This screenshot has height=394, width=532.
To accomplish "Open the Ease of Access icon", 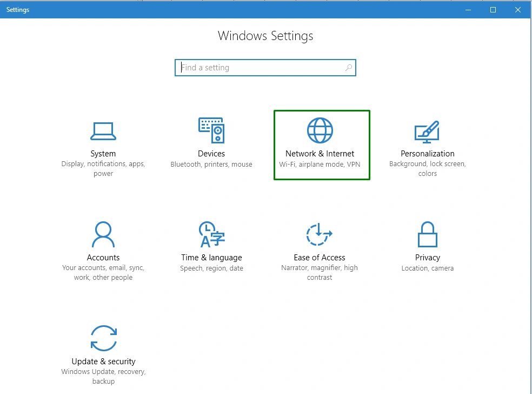I will tap(320, 234).
